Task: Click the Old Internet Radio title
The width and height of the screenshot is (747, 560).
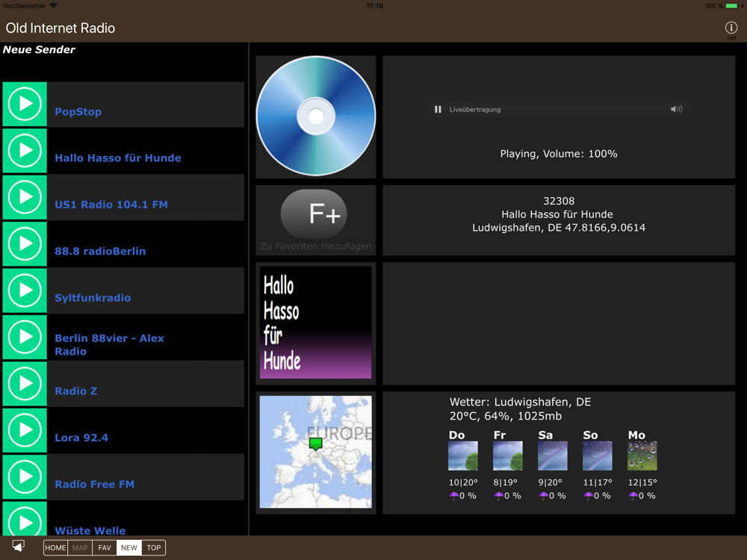Action: point(61,28)
